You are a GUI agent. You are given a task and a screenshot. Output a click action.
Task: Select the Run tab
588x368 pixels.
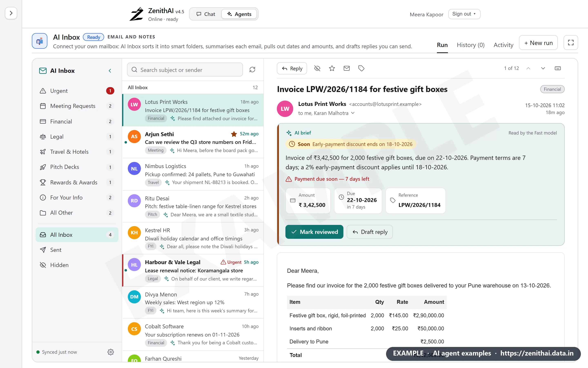[442, 45]
